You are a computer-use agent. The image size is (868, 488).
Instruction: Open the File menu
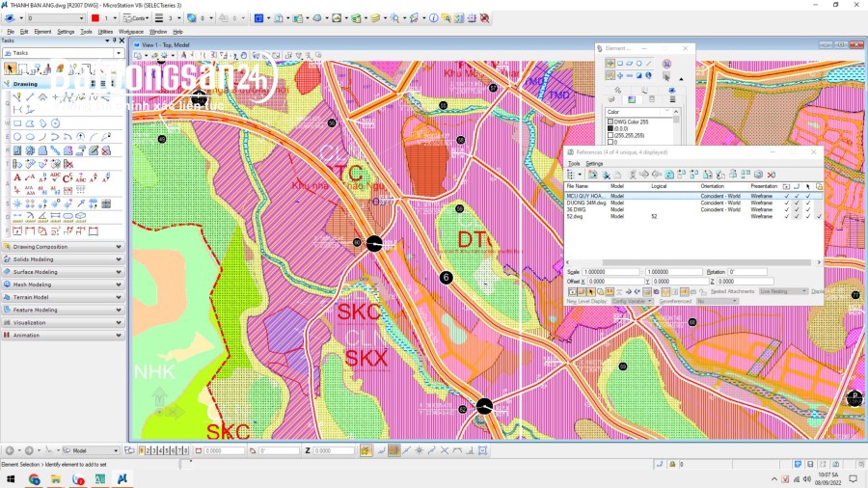tap(11, 32)
